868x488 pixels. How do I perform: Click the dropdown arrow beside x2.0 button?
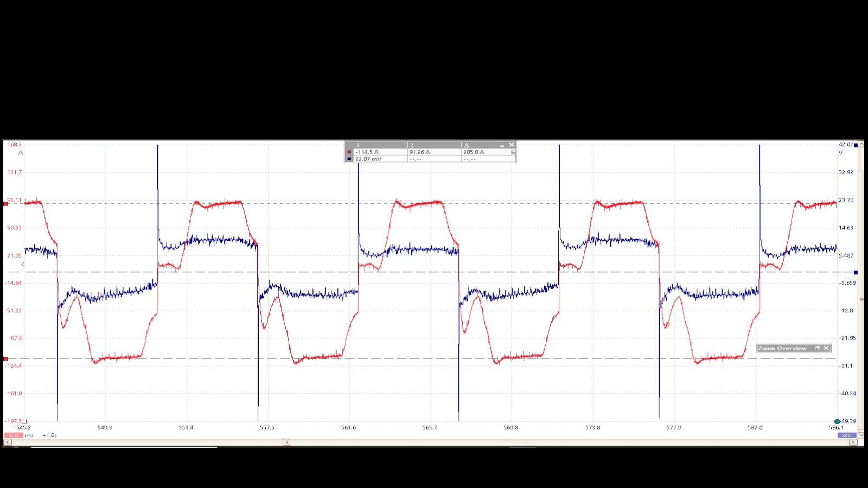point(861,435)
